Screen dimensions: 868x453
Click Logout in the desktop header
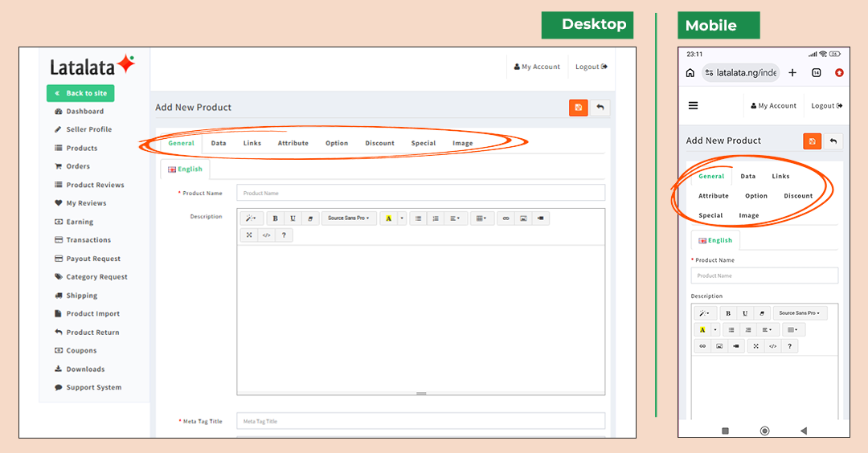pos(592,67)
